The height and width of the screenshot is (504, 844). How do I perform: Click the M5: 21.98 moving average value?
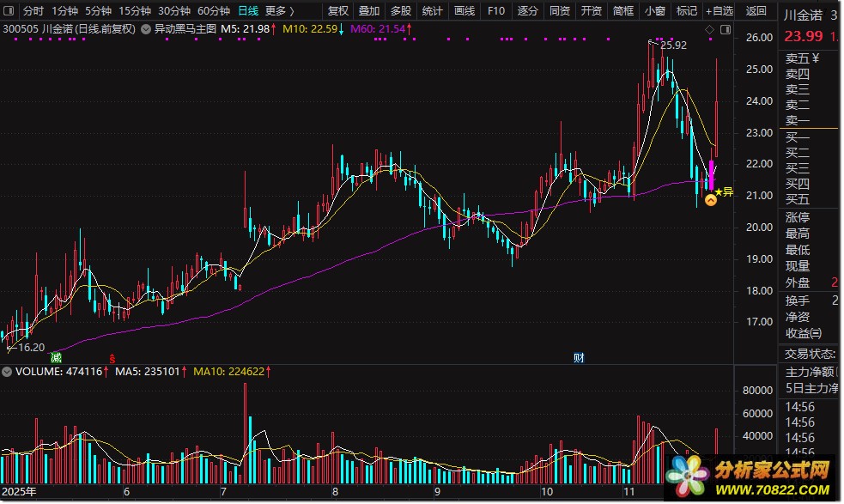tap(245, 29)
